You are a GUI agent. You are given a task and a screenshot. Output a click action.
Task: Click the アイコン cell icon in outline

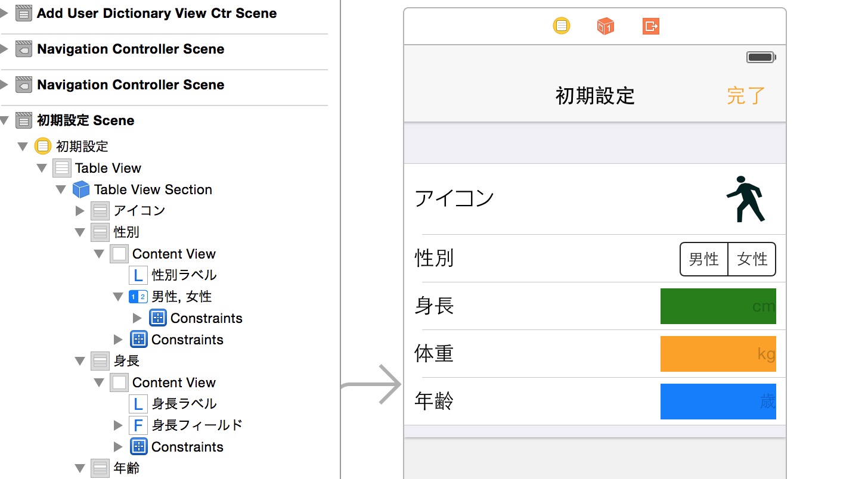100,210
